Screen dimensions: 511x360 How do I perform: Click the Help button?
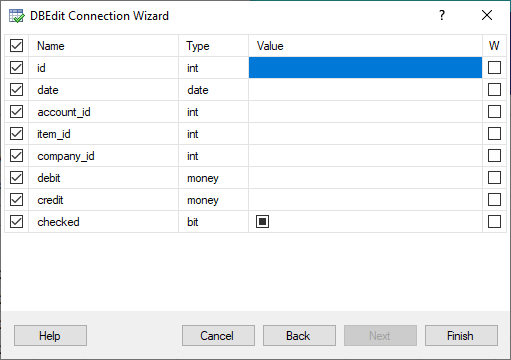(50, 336)
